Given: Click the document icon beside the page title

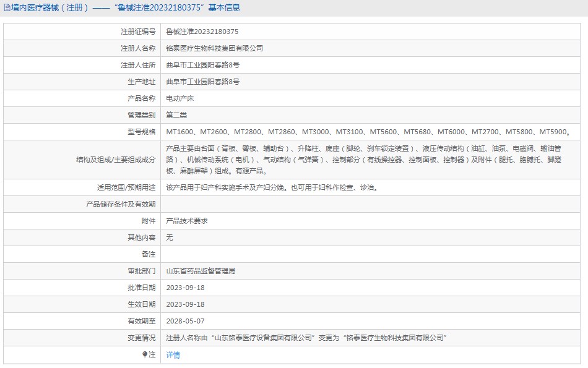Looking at the screenshot, I should tap(7, 7).
